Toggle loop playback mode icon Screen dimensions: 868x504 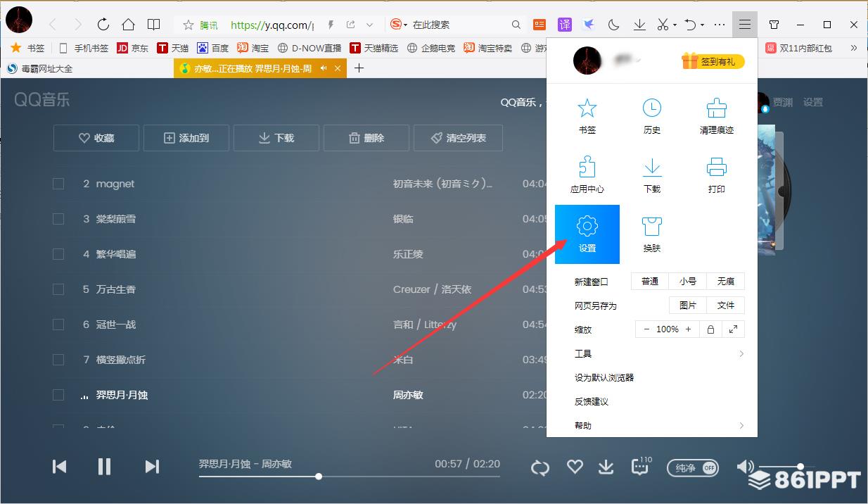pyautogui.click(x=540, y=467)
